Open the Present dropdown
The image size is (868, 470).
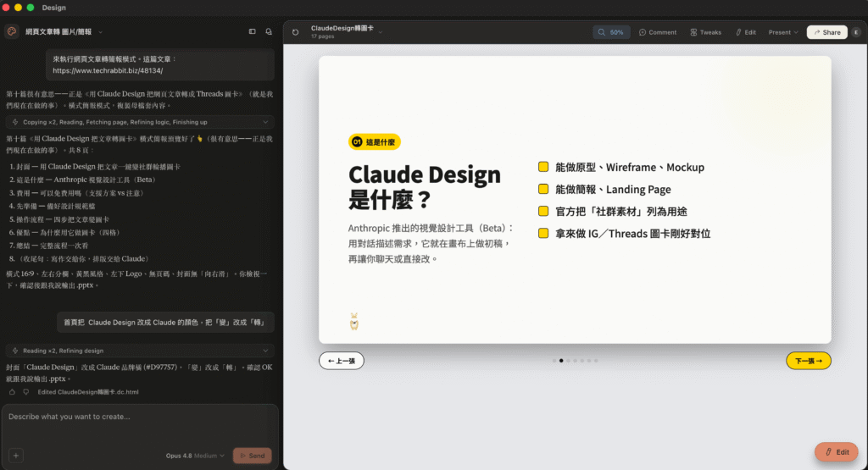pyautogui.click(x=782, y=32)
